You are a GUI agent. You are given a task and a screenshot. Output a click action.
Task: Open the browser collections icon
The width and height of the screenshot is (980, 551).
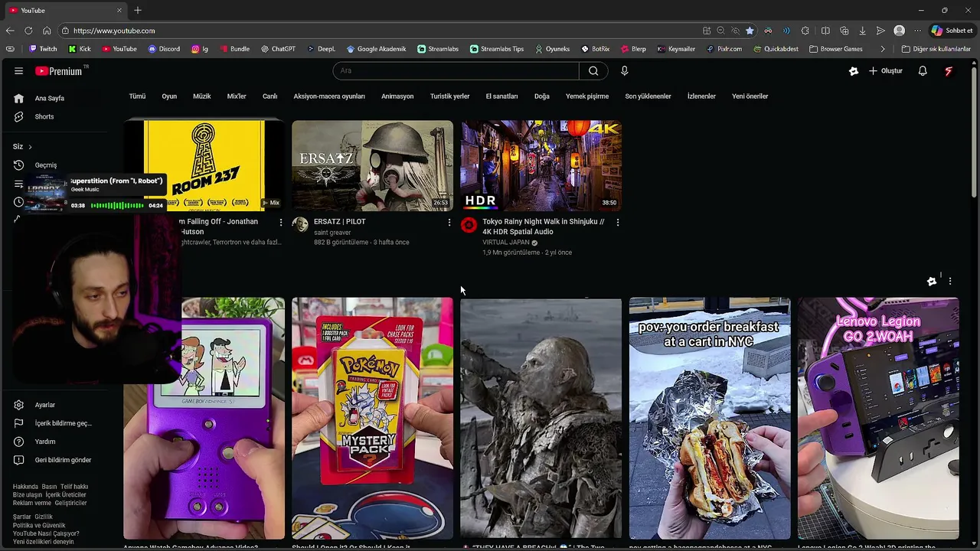[x=844, y=31]
